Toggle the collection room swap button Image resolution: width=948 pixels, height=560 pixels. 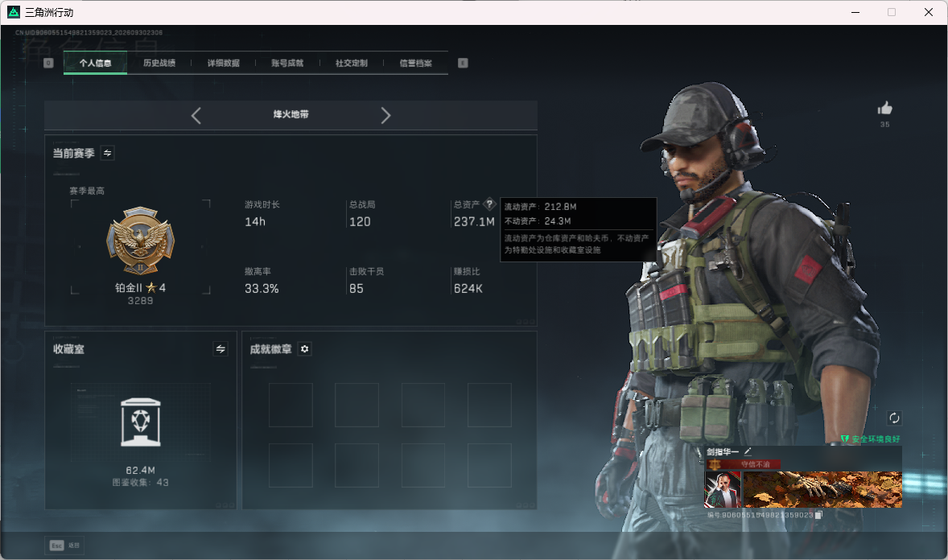[221, 349]
